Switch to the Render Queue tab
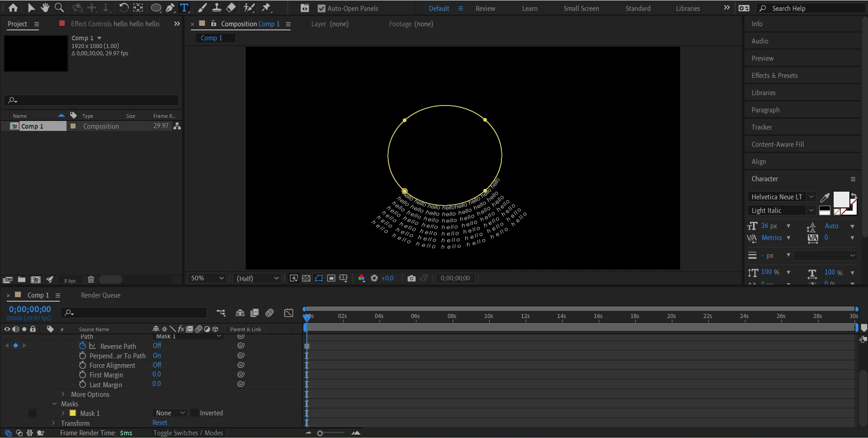The width and height of the screenshot is (868, 438). [x=100, y=295]
